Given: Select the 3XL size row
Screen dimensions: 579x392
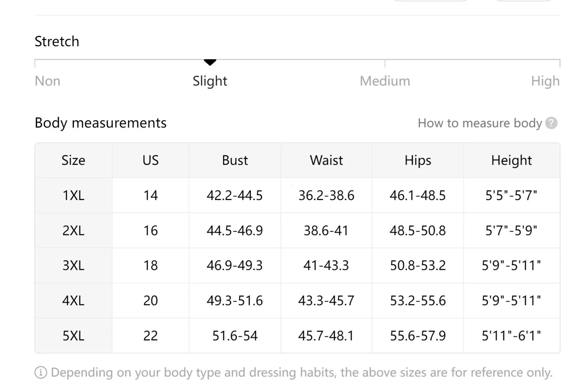Looking at the screenshot, I should pos(297,265).
